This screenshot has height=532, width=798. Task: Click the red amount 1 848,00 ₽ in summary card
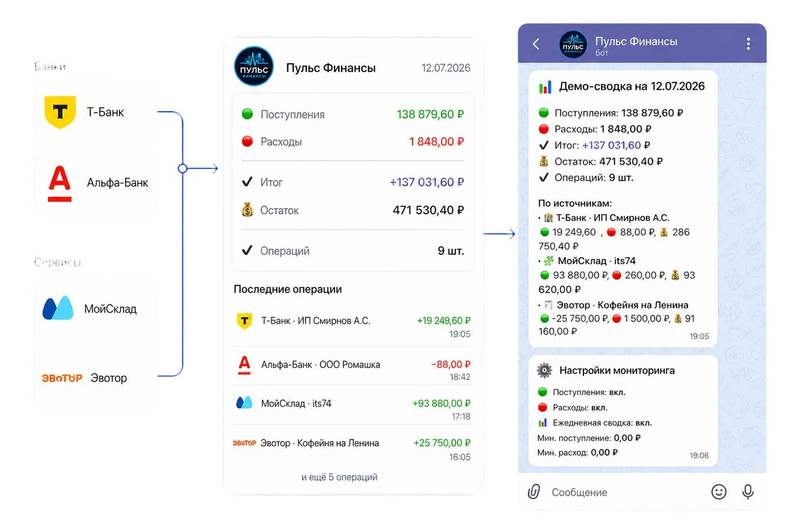(437, 142)
